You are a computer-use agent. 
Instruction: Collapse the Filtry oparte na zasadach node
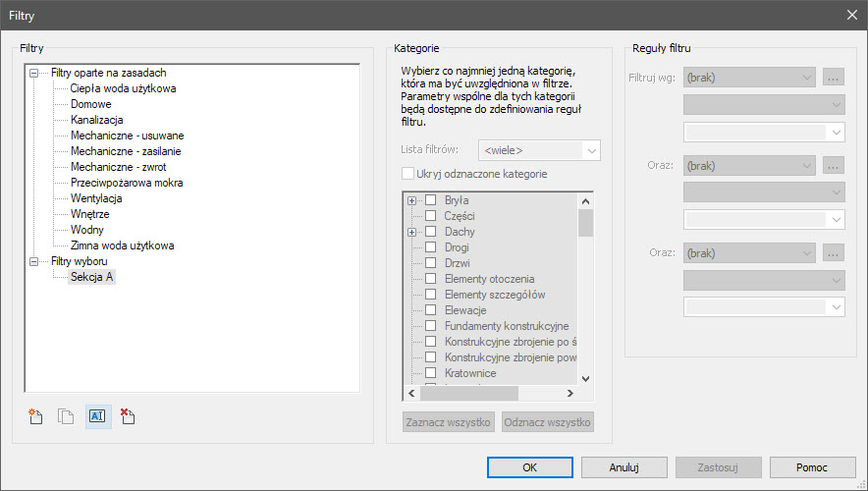click(x=35, y=73)
